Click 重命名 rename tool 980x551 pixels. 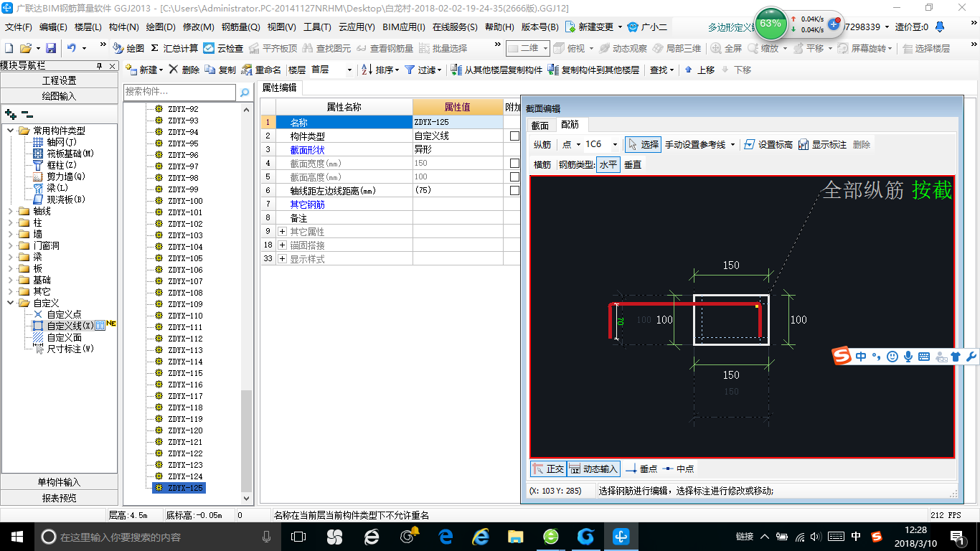coord(262,70)
